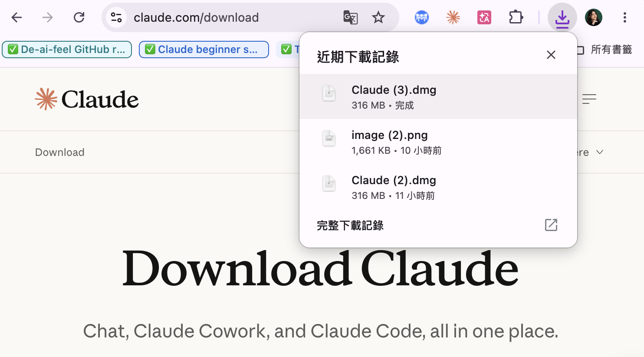Open the Claude extension starburst icon

[453, 17]
